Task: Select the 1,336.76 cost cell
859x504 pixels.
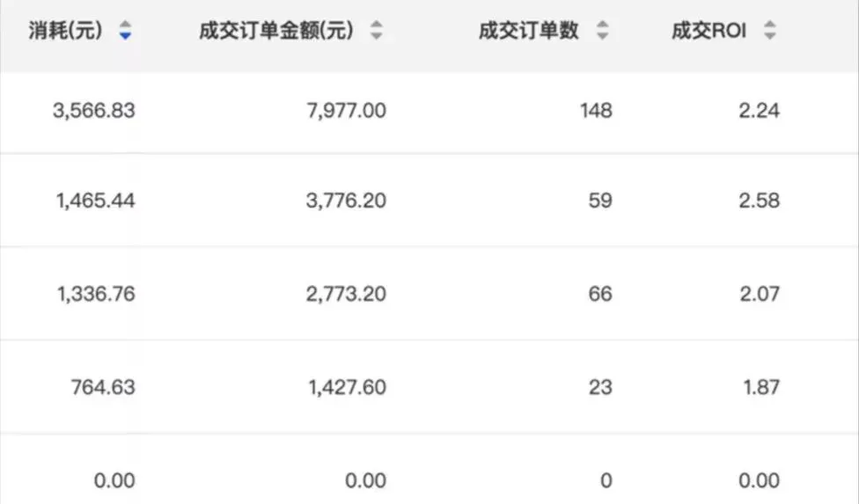Action: pyautogui.click(x=94, y=294)
